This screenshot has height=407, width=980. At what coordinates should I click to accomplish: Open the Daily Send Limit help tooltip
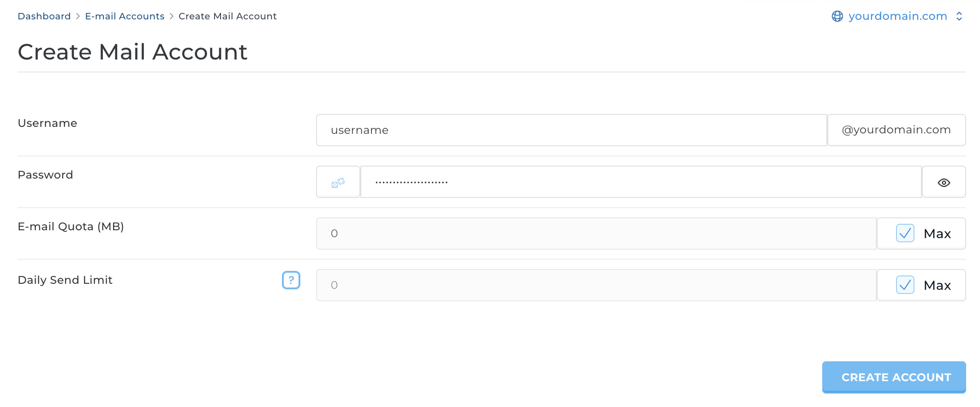pyautogui.click(x=291, y=280)
